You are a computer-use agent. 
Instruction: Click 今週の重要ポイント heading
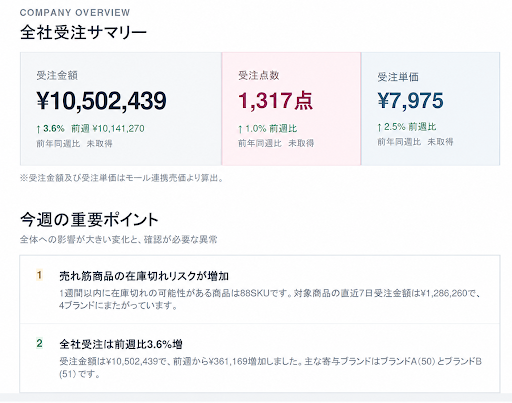point(89,220)
